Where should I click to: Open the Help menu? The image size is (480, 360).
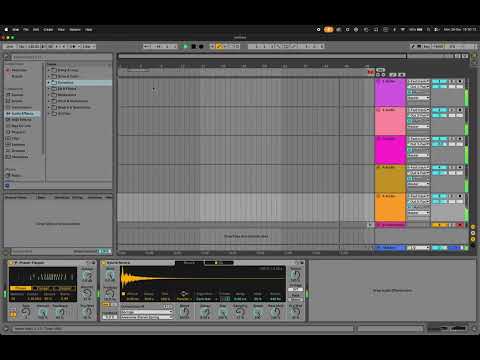click(x=88, y=30)
